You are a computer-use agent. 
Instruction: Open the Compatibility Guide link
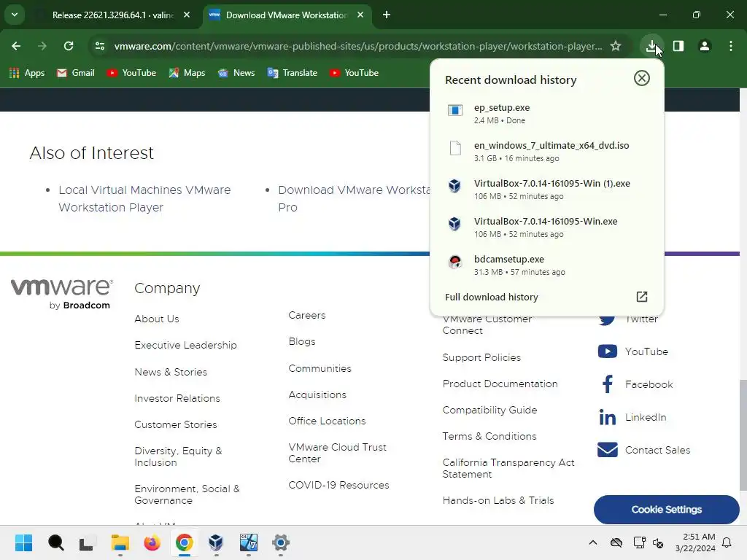click(x=489, y=410)
